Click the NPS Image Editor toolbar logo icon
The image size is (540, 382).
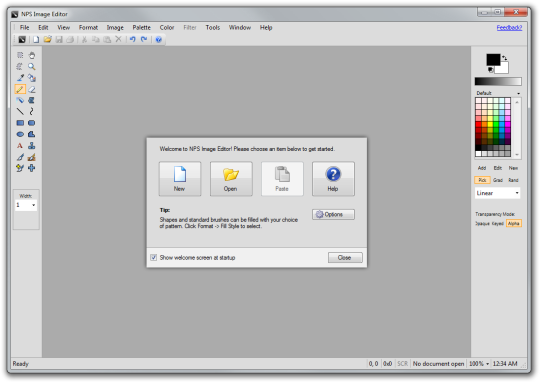[22, 40]
